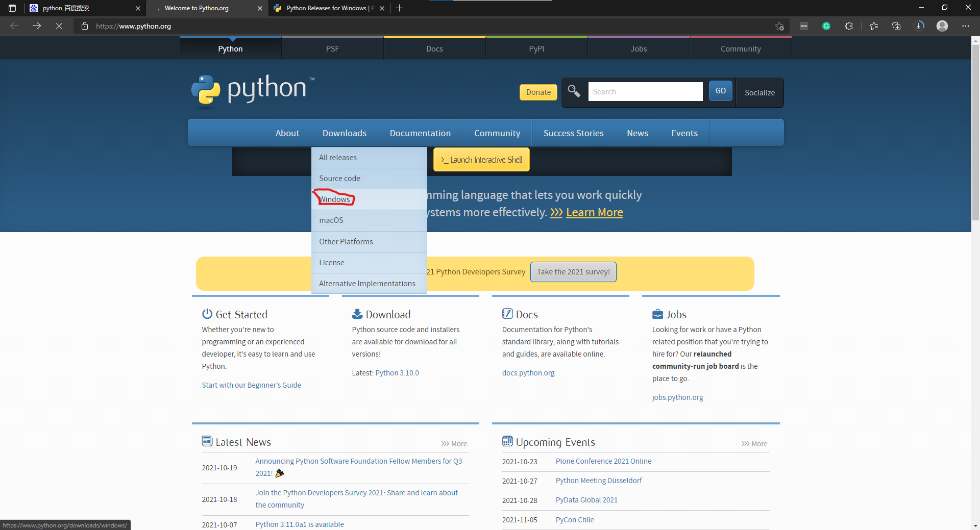The image size is (980, 530).
Task: Open the Extensions puzzle icon
Action: pos(849,26)
